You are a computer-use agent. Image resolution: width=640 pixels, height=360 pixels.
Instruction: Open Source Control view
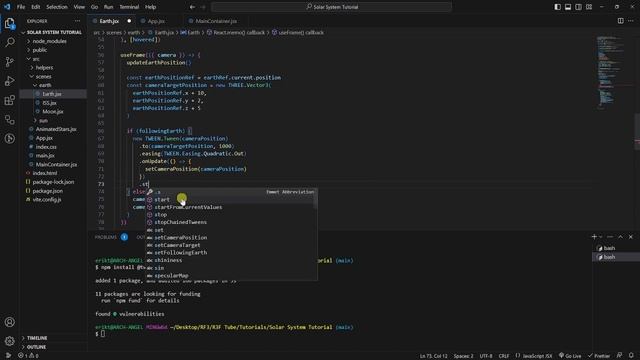coord(9,62)
